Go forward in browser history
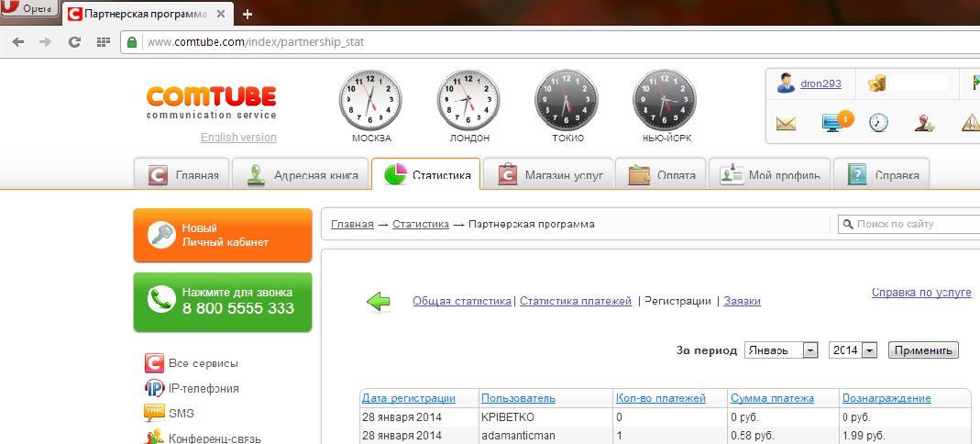 click(x=45, y=42)
